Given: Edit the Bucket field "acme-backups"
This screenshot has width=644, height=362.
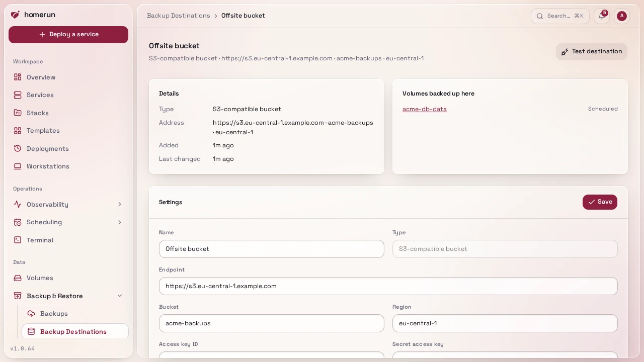Looking at the screenshot, I should pos(272,323).
